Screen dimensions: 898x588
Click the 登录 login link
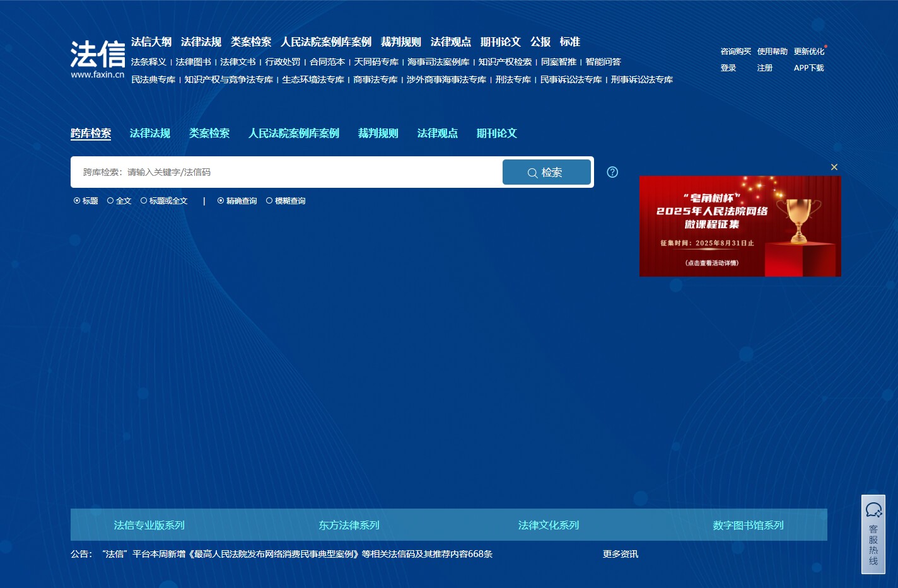click(x=728, y=68)
